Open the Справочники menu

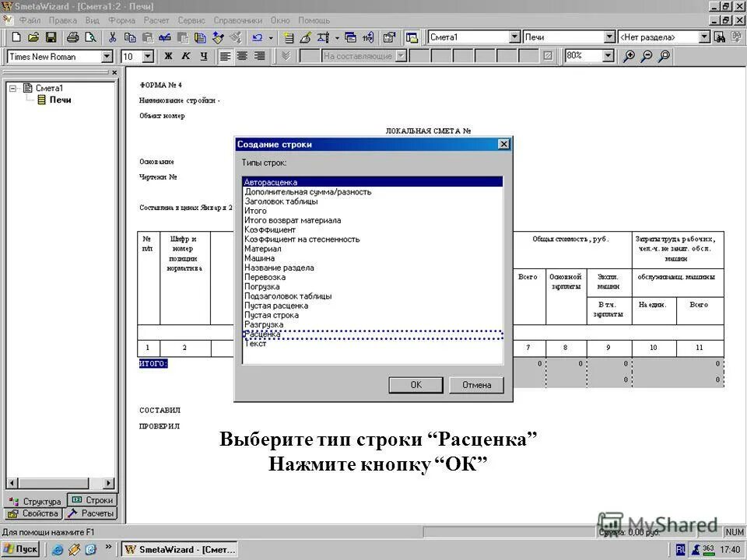[238, 20]
